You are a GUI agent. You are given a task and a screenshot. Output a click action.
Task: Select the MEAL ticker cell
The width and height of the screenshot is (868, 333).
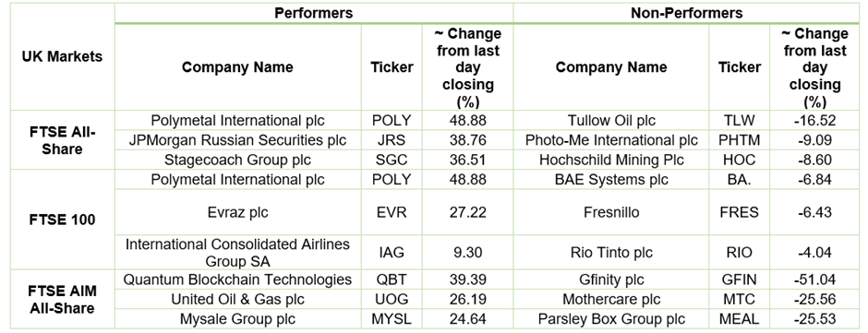[739, 319]
